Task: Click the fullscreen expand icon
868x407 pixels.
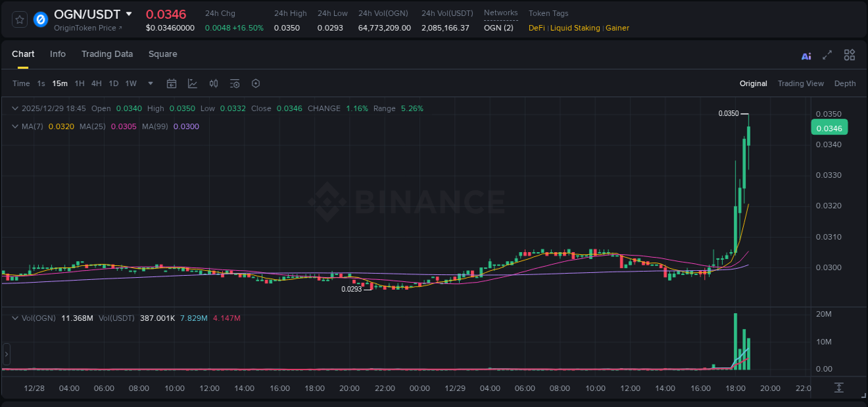Action: pyautogui.click(x=828, y=55)
